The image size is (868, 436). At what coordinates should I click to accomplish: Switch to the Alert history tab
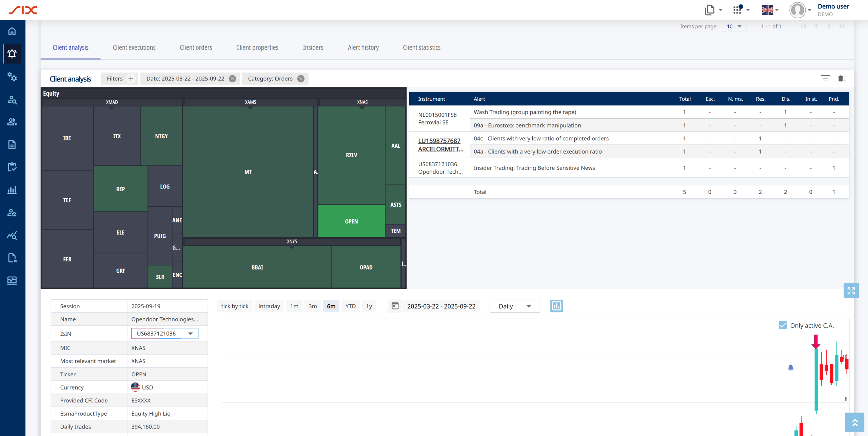pos(363,47)
